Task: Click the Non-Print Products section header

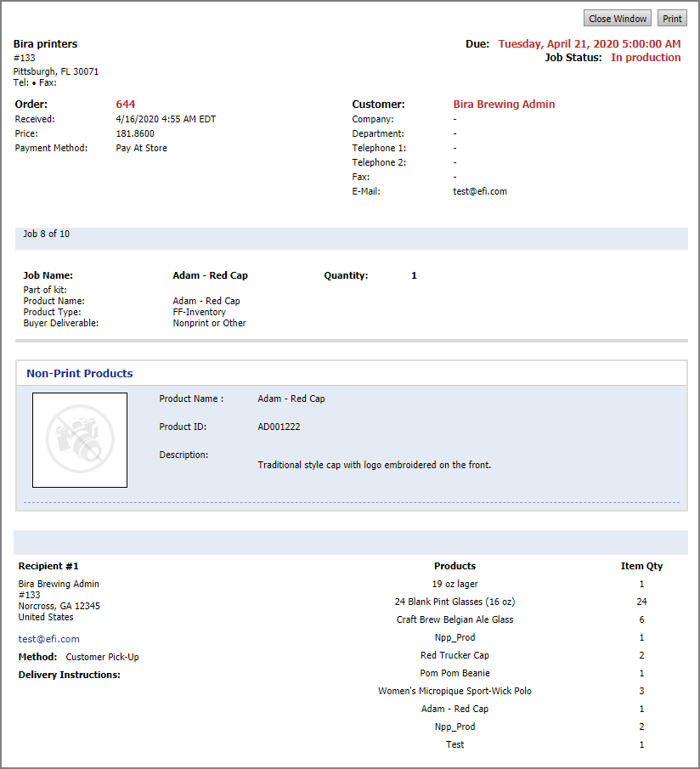Action: click(x=80, y=373)
